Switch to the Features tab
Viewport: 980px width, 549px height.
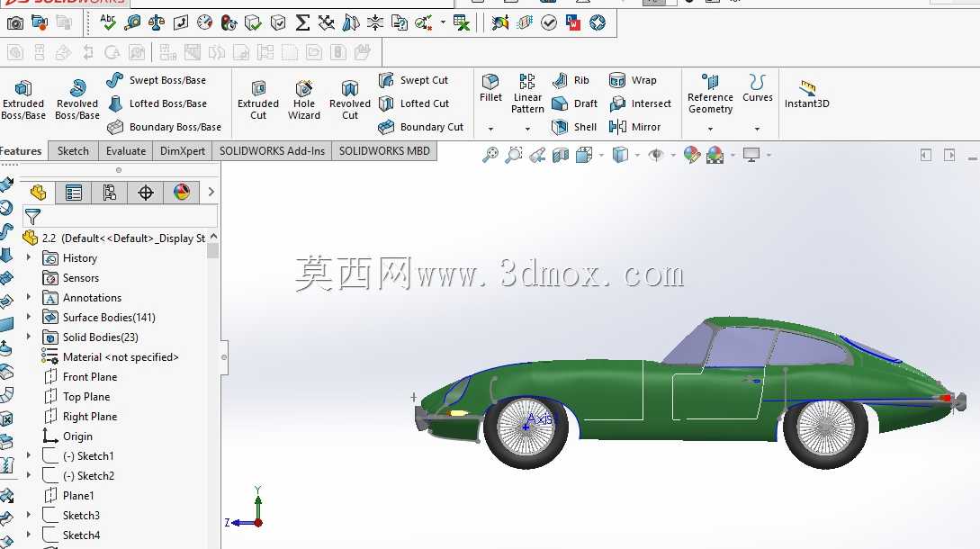22,150
